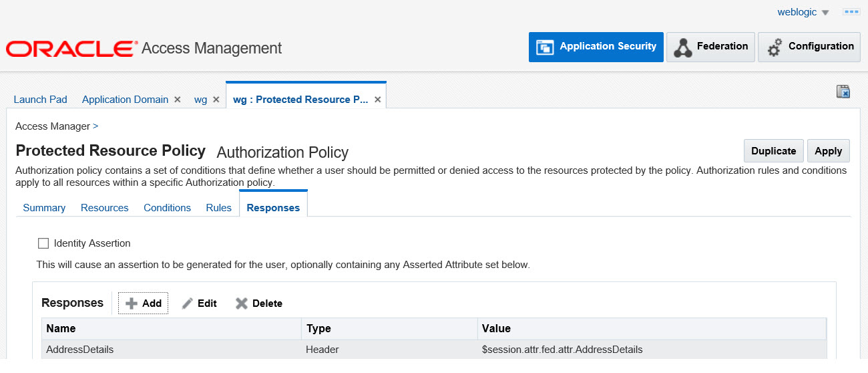The width and height of the screenshot is (868, 373).
Task: Open the Launch Pad tab
Action: tap(40, 100)
